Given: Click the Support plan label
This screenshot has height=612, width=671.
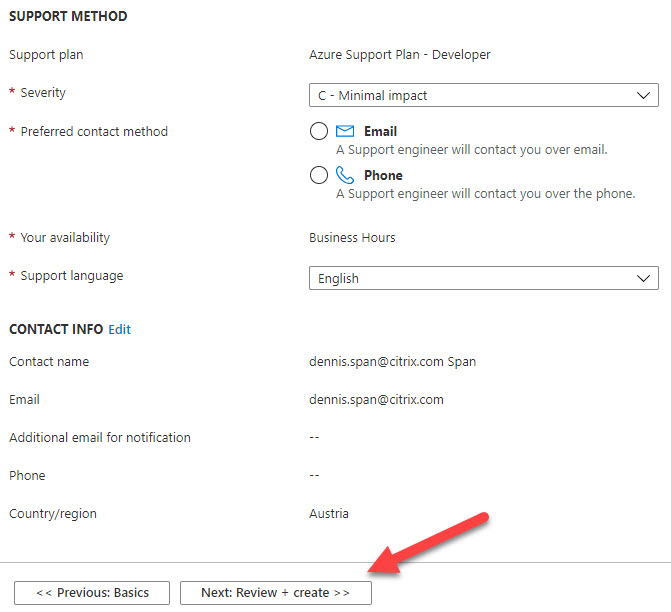Looking at the screenshot, I should [46, 55].
